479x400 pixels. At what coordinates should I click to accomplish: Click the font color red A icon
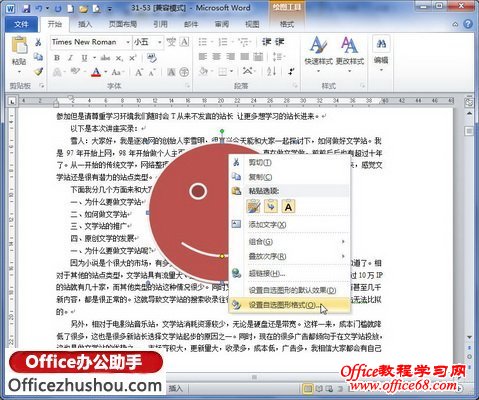point(96,72)
